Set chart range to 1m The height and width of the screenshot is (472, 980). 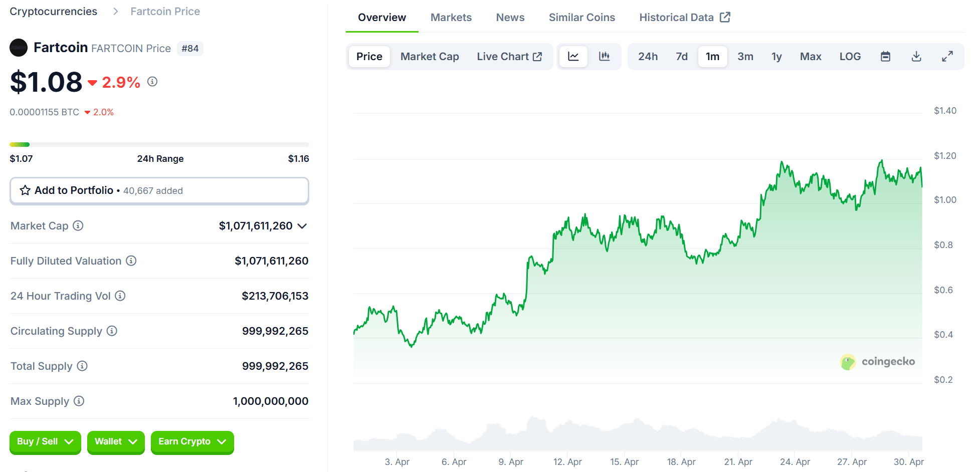712,56
